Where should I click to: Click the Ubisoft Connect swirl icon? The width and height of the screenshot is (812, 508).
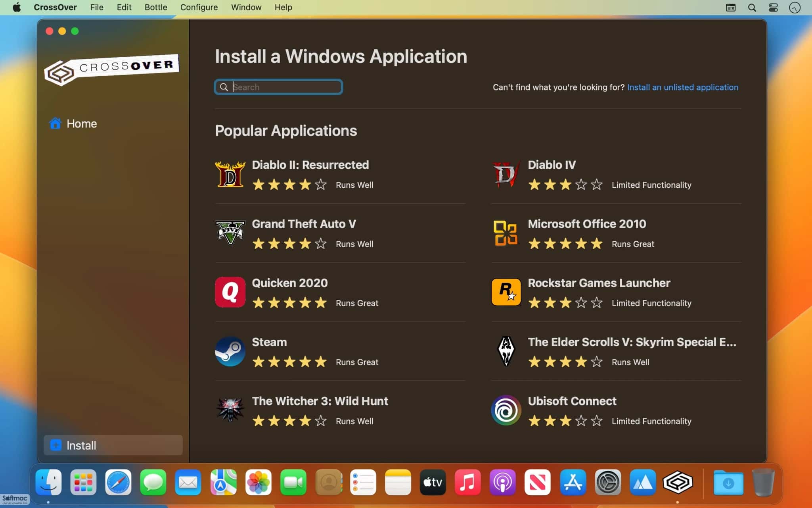click(506, 410)
